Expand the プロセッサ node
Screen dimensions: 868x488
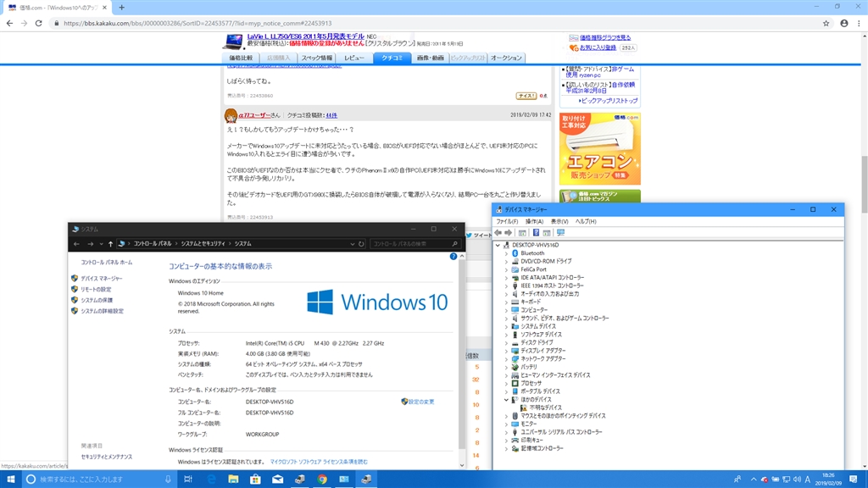[x=506, y=384]
